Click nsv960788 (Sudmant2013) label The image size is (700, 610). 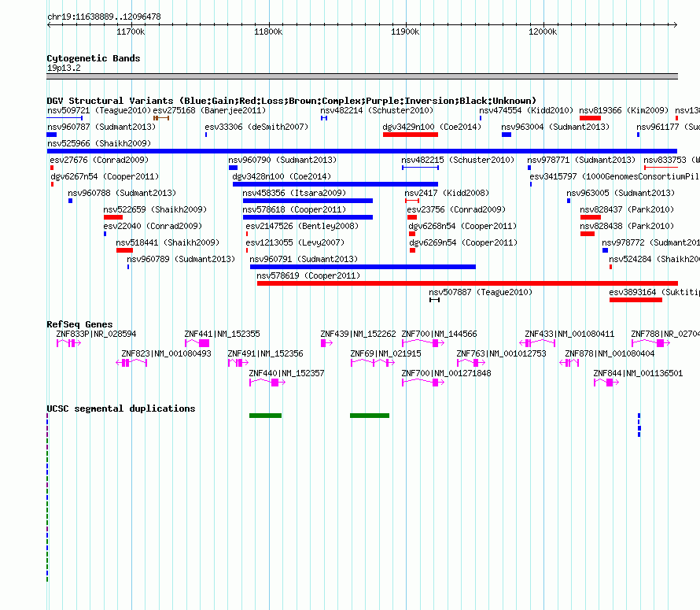[122, 193]
